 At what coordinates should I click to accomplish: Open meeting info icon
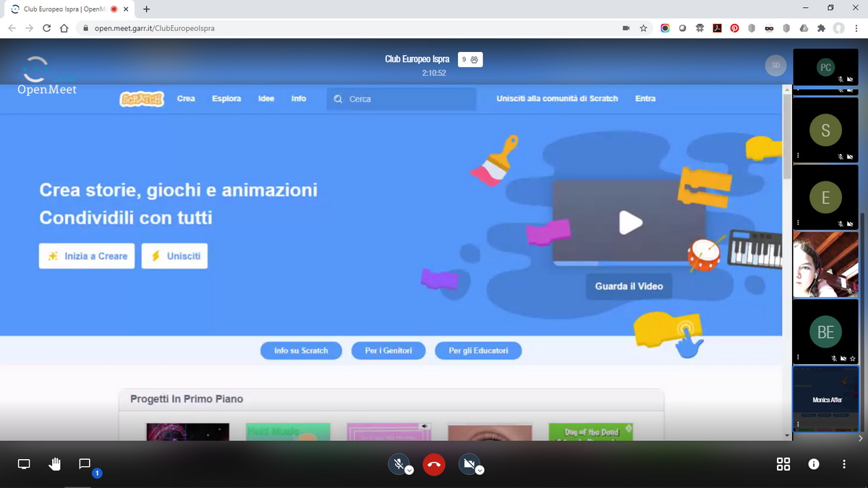(814, 464)
